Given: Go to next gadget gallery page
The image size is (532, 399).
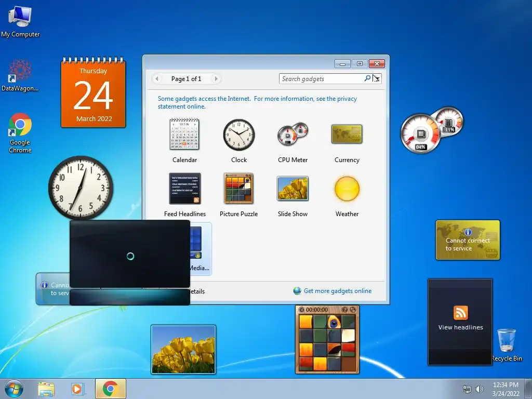Looking at the screenshot, I should 216,79.
